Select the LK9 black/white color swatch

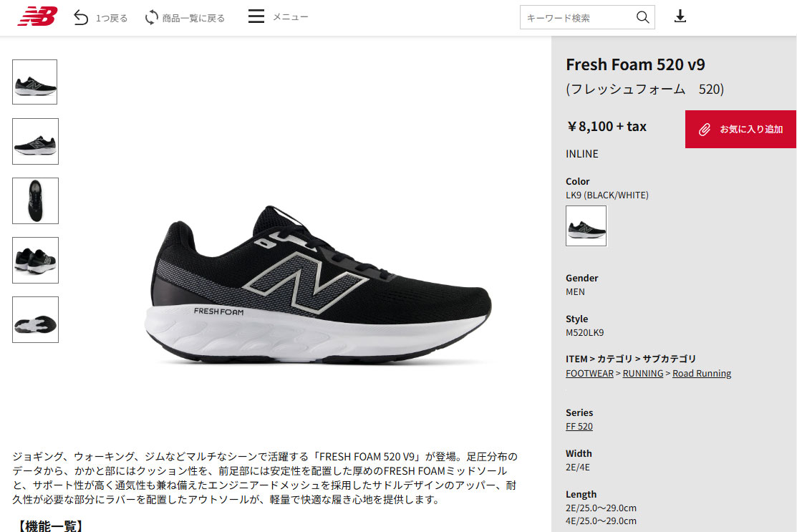586,226
